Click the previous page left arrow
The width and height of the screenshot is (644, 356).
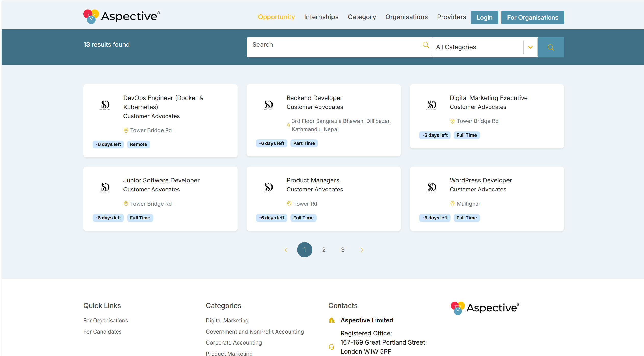pos(286,250)
